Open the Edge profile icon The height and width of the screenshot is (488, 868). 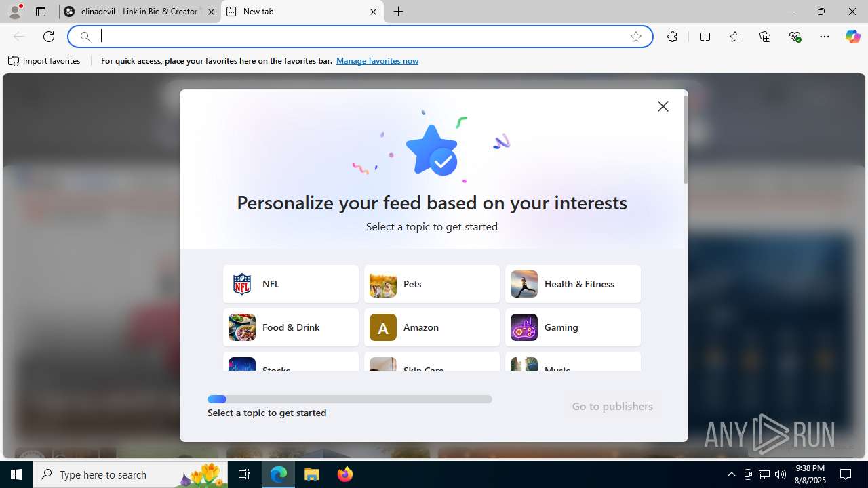[15, 12]
